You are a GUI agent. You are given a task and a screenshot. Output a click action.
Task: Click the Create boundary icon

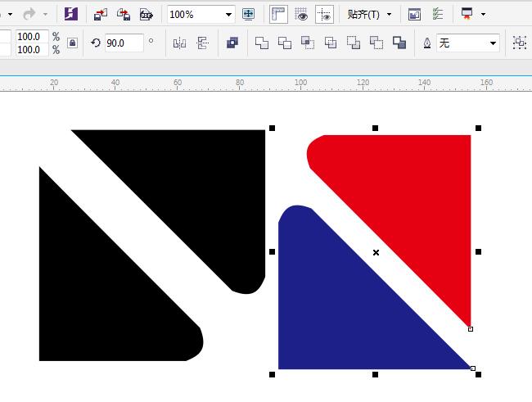(x=399, y=43)
